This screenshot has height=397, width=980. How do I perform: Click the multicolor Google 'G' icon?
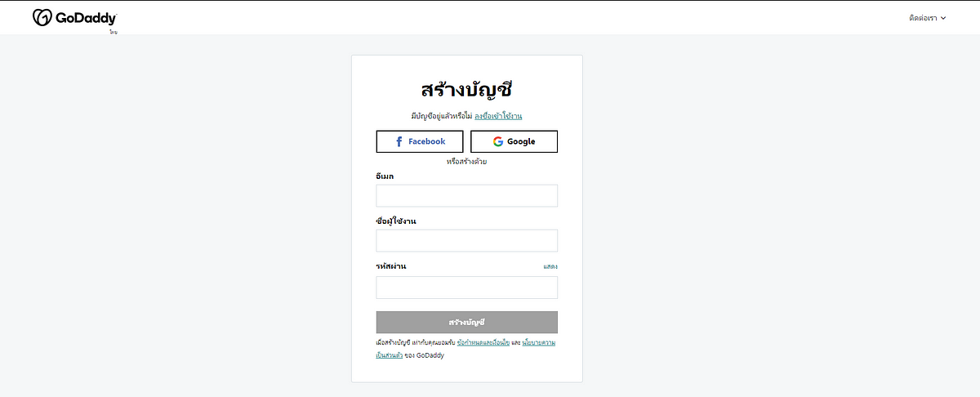pos(498,141)
